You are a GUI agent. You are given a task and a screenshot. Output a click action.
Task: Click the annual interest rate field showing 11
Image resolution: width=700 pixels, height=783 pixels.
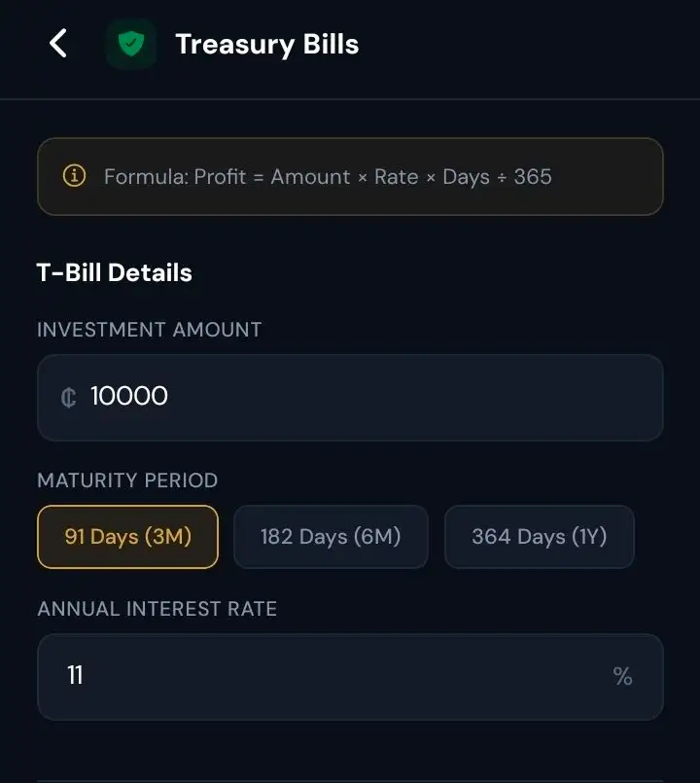pyautogui.click(x=350, y=677)
